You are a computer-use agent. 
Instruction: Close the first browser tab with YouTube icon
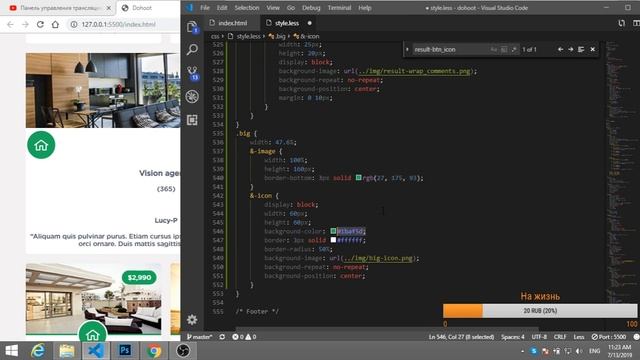tap(109, 8)
